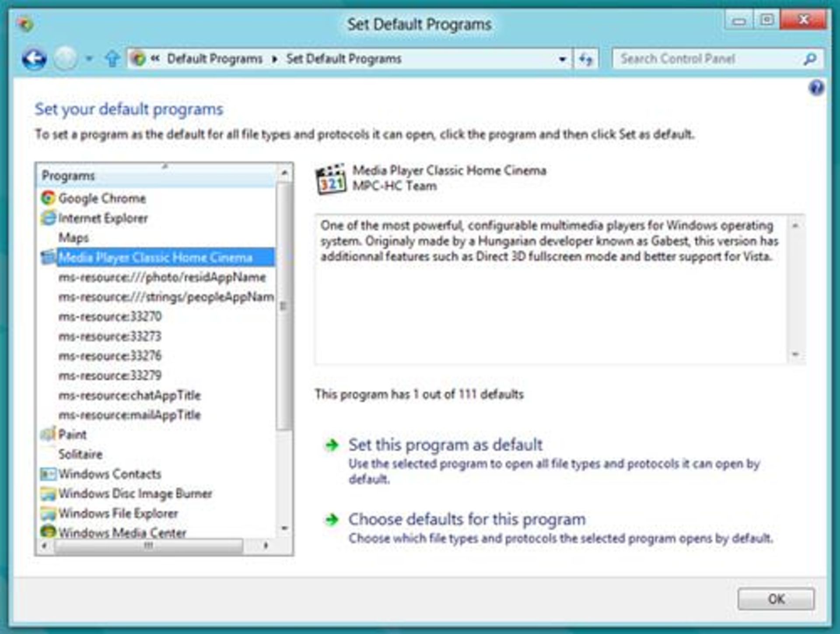Select Windows Media Center entry
The width and height of the screenshot is (840, 634).
(x=122, y=532)
